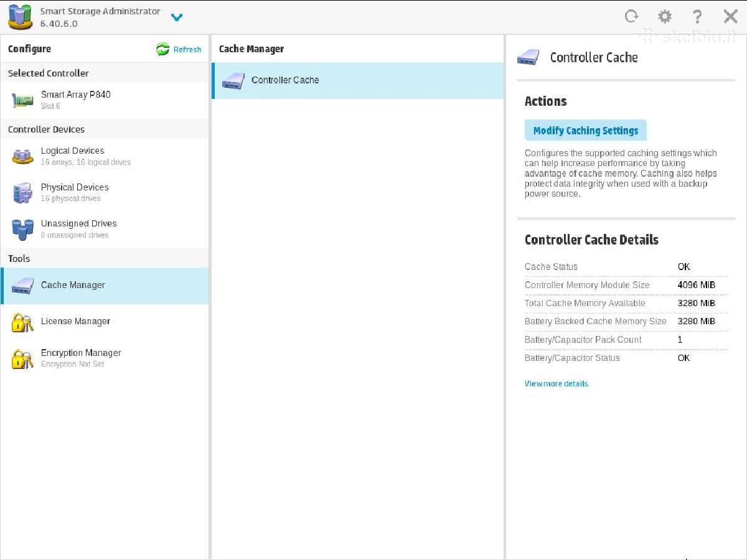The width and height of the screenshot is (747, 560).
Task: Click the Configure panel heading
Action: (29, 49)
